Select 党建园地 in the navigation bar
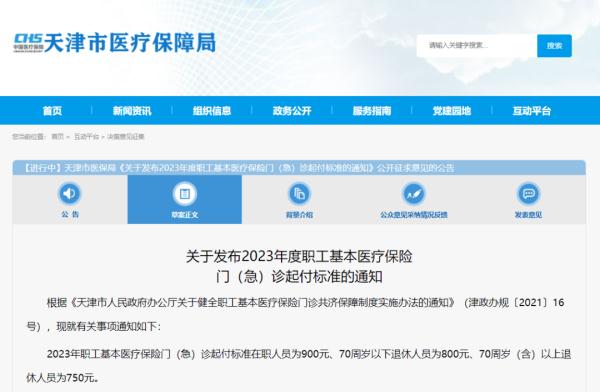 (x=452, y=111)
